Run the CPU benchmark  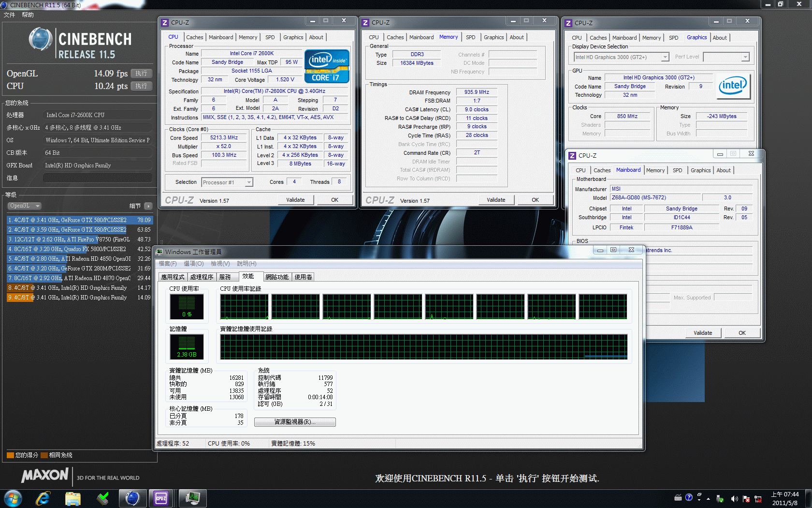(x=141, y=86)
